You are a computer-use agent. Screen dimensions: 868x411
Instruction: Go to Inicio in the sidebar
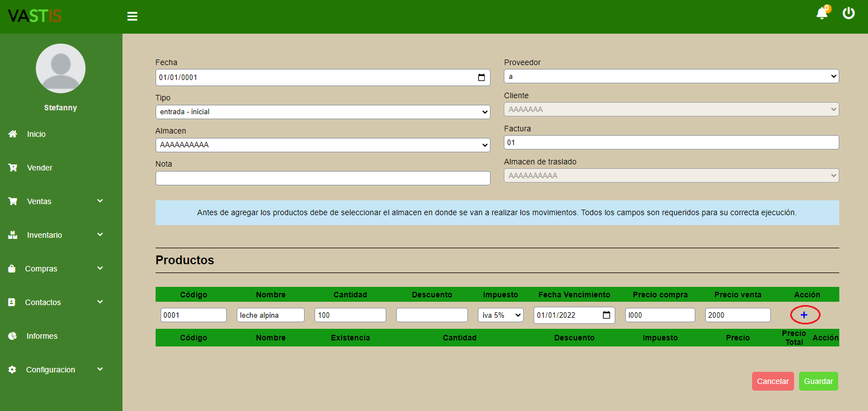[x=36, y=134]
